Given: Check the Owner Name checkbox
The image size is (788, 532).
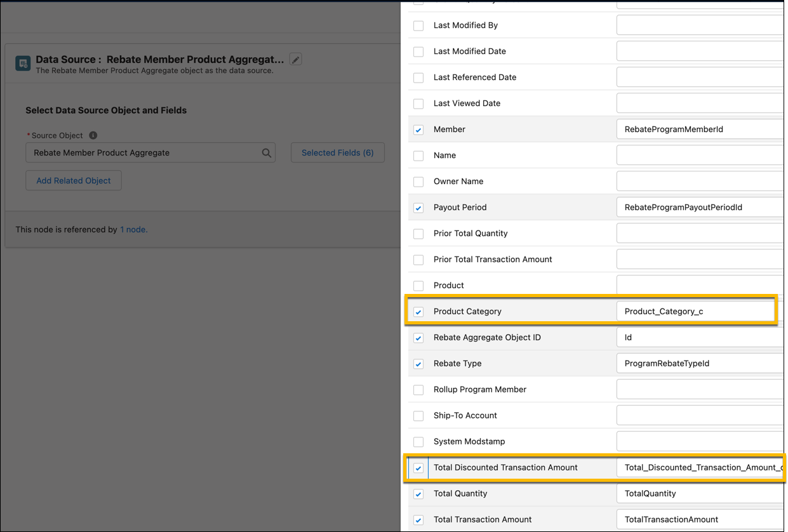Looking at the screenshot, I should (x=418, y=181).
